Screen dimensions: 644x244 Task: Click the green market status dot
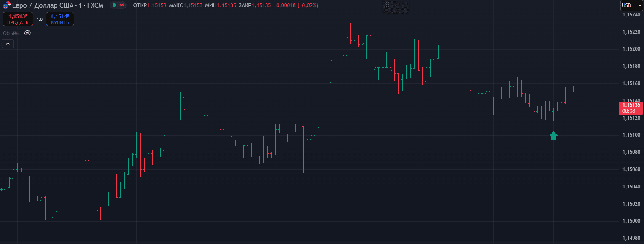[114, 5]
